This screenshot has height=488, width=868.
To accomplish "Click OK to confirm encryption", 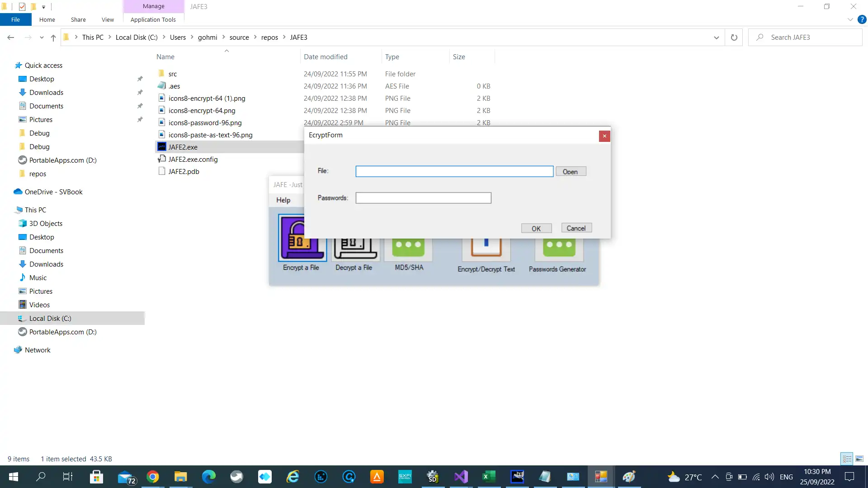I will 536,228.
